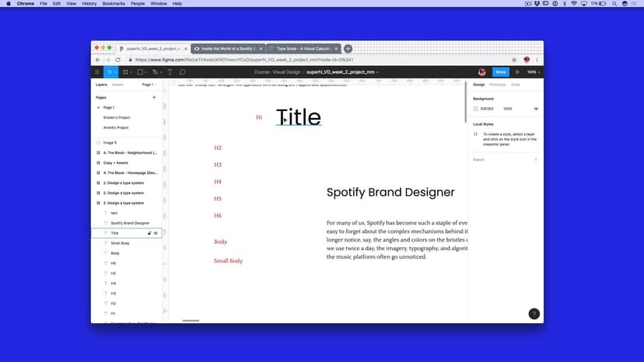644x362 pixels.
Task: Select the Frame tool
Action: 124,71
